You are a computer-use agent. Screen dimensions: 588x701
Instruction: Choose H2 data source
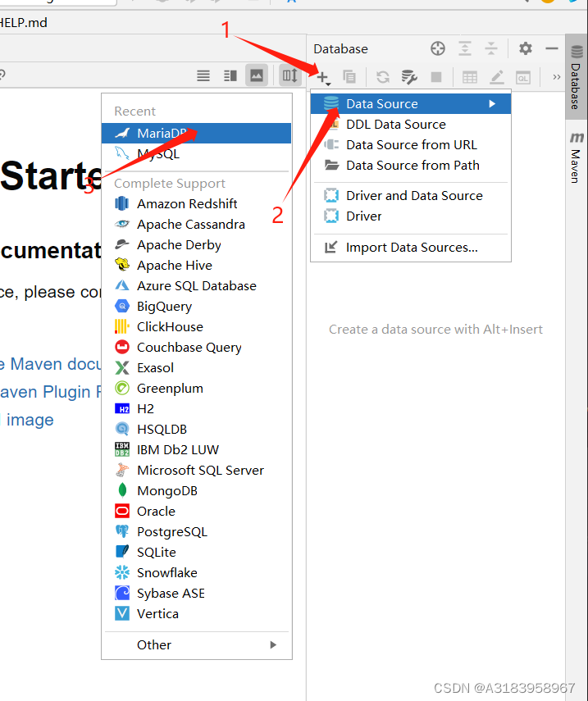click(x=196, y=409)
